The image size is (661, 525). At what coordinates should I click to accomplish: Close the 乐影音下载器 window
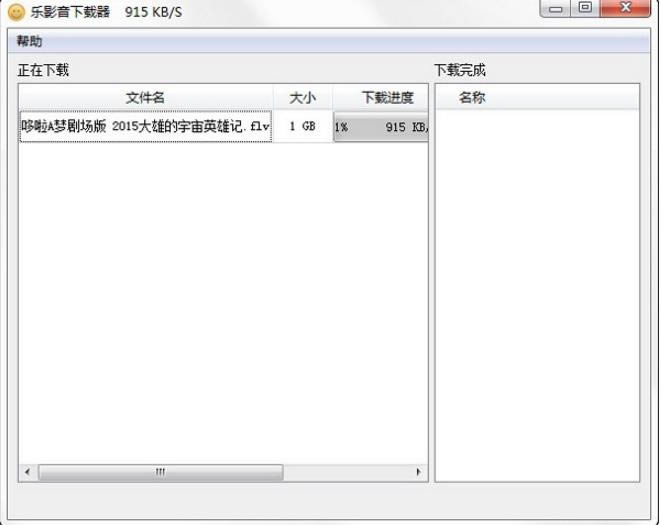point(625,8)
